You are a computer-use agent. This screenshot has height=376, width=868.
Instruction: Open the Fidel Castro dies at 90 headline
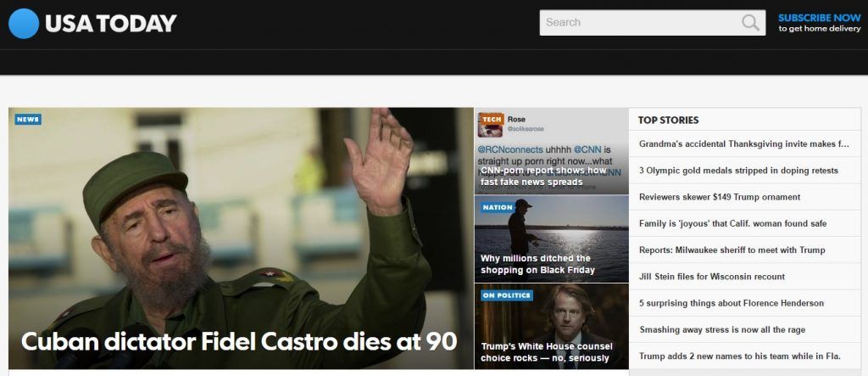(x=238, y=341)
